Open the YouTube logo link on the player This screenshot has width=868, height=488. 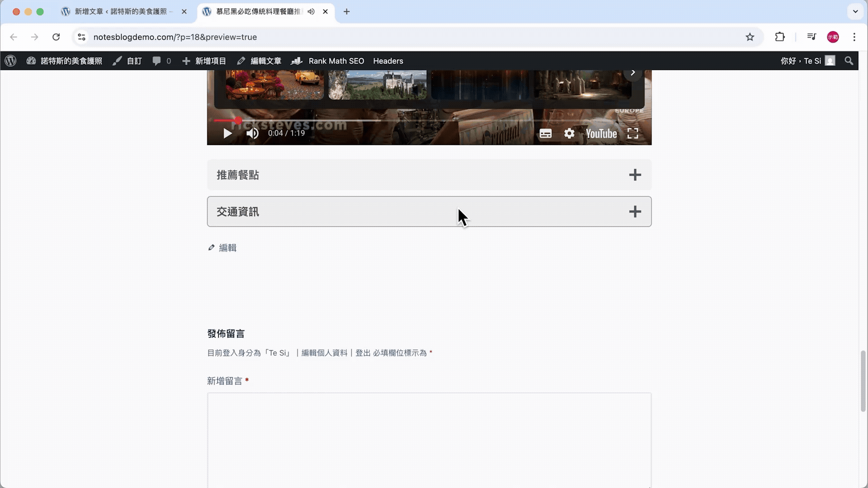tap(601, 134)
